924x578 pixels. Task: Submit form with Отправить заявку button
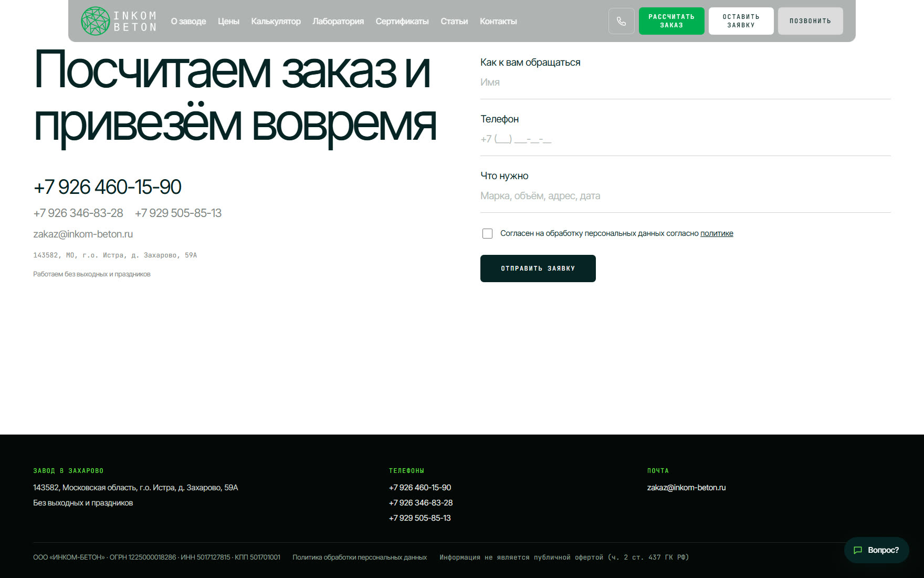538,269
